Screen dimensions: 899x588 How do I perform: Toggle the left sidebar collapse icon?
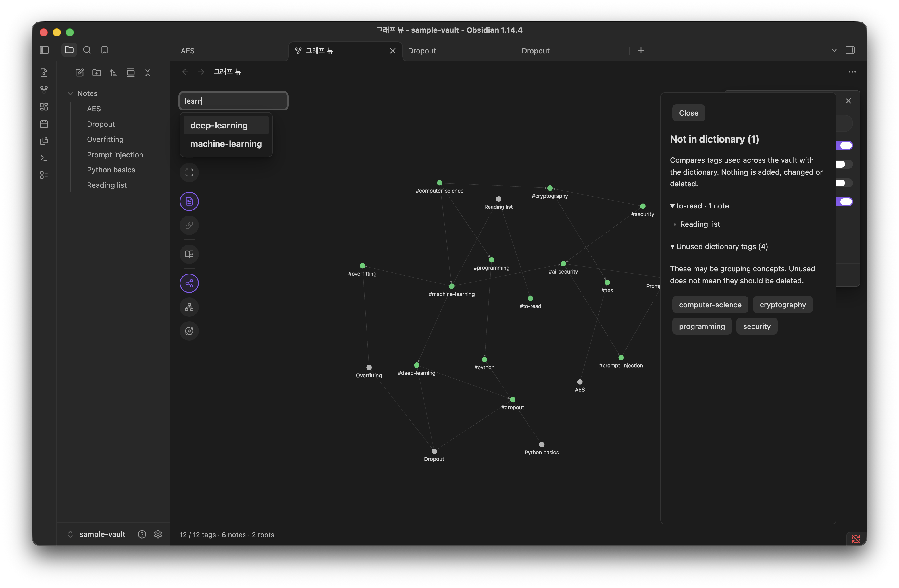coord(44,50)
